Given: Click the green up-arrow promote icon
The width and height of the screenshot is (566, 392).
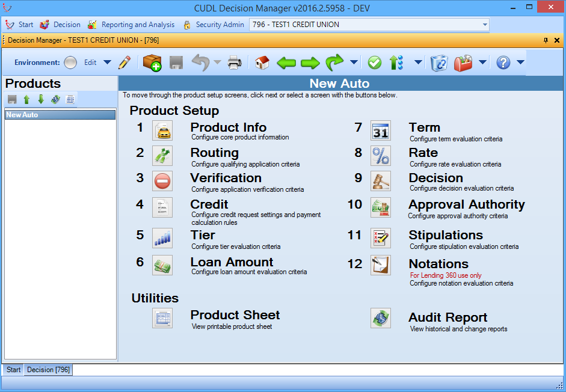Looking at the screenshot, I should click(x=396, y=63).
